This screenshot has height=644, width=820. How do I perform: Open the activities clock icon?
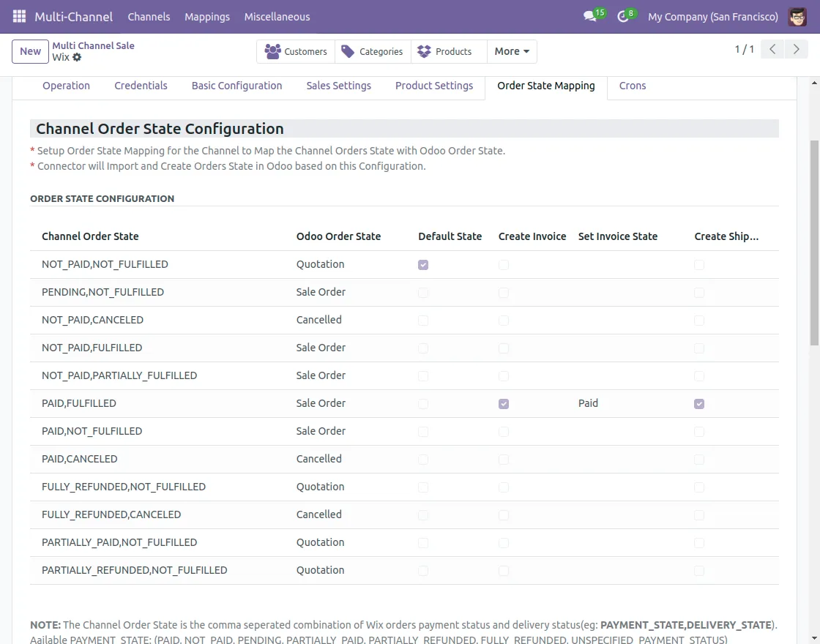tap(624, 16)
